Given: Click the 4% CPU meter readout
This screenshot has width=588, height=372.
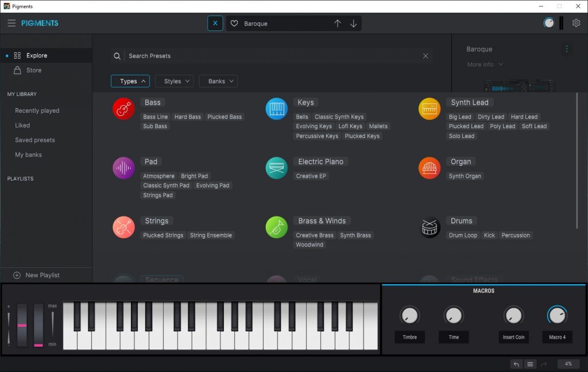Looking at the screenshot, I should pyautogui.click(x=568, y=364).
